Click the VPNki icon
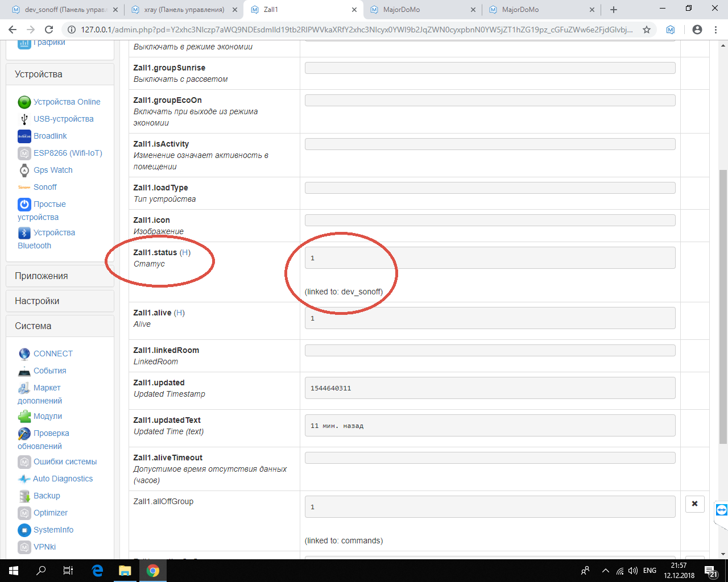 24,547
